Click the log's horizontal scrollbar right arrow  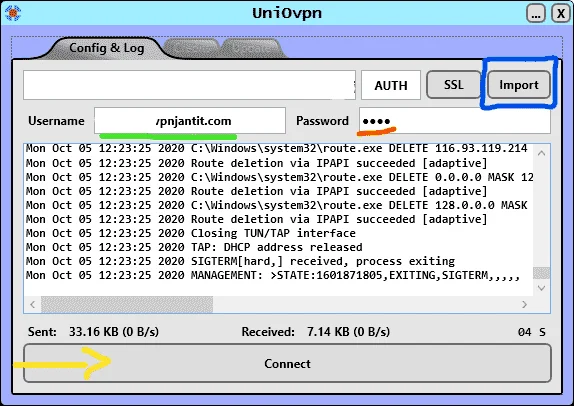pos(524,305)
